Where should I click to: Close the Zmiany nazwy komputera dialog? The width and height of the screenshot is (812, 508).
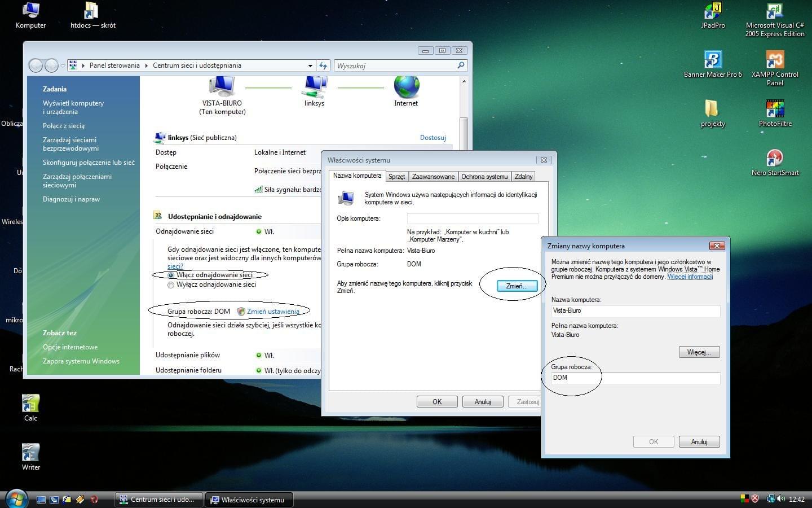[x=717, y=246]
